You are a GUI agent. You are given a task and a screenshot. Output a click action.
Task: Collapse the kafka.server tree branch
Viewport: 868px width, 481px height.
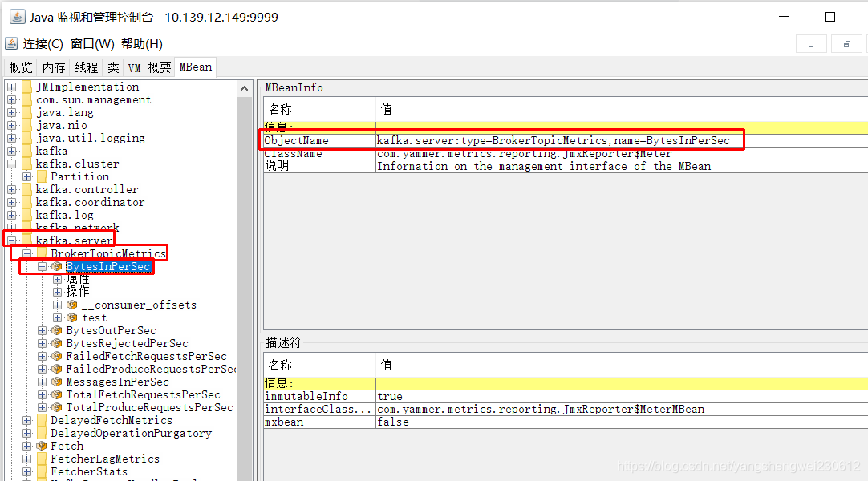13,240
